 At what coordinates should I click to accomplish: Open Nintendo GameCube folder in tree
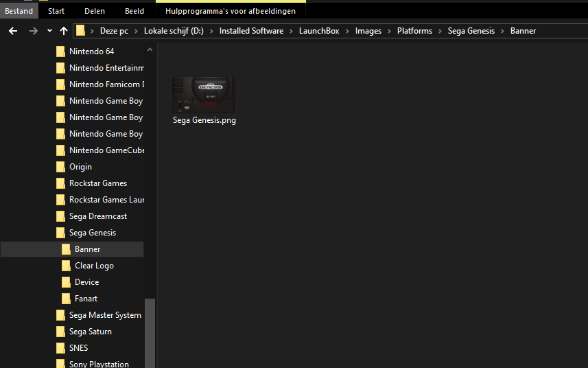[x=106, y=150]
